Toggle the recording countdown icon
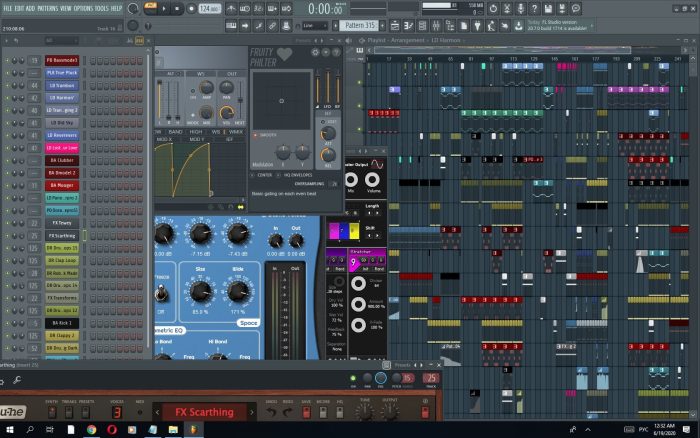The width and height of the screenshot is (700, 438). click(x=258, y=8)
